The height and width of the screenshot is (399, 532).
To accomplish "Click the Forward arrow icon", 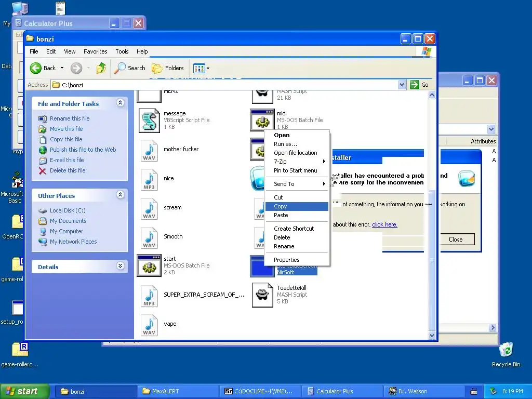I will 76,68.
